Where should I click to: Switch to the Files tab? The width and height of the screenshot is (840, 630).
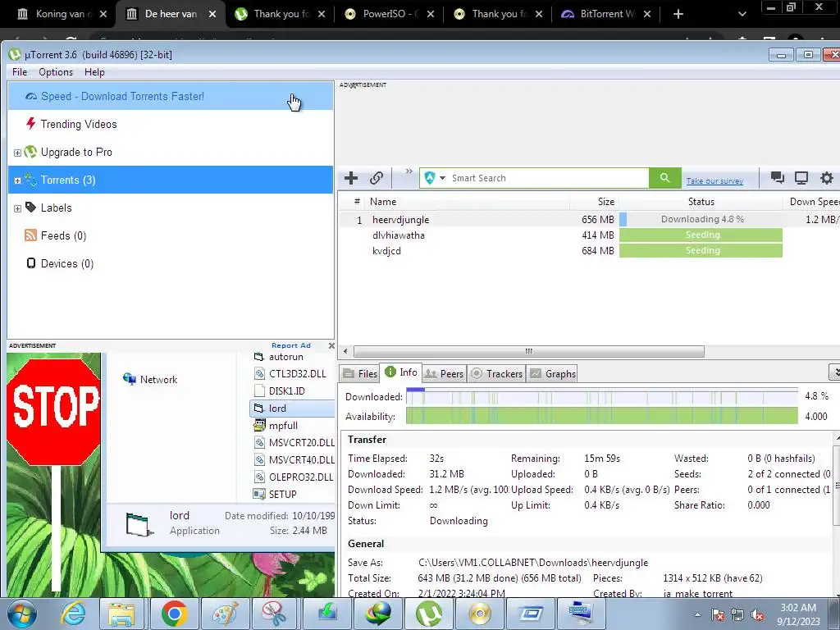click(360, 373)
